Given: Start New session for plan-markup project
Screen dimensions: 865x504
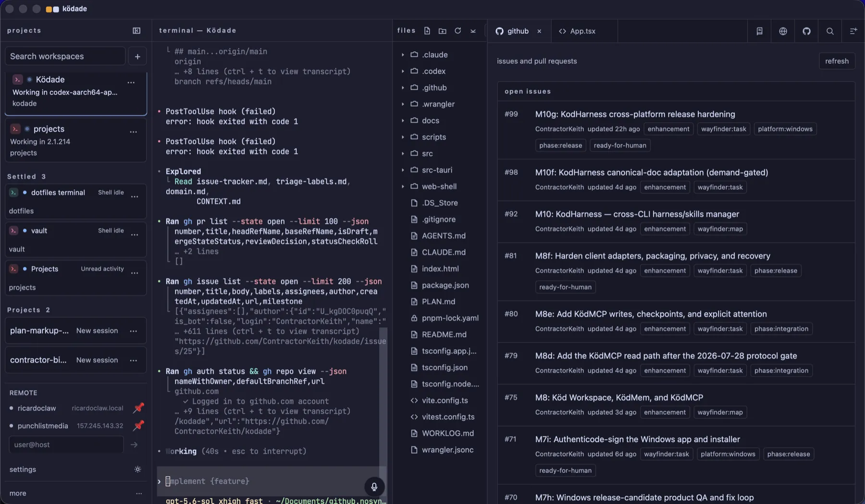Looking at the screenshot, I should point(97,331).
